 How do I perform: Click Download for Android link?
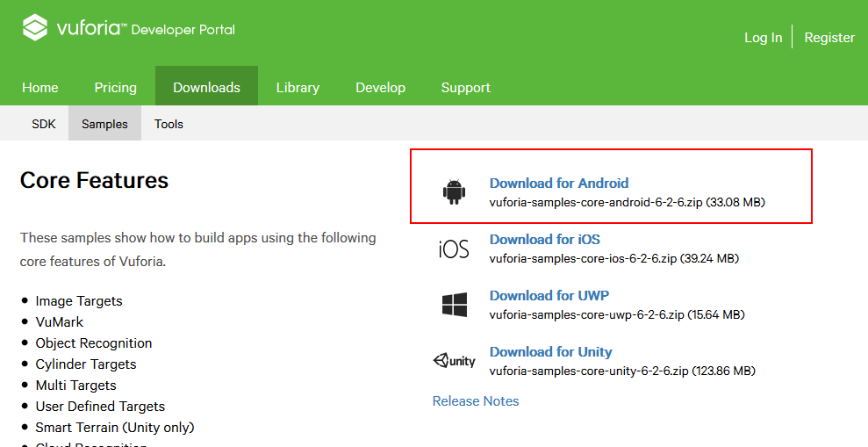[x=559, y=184]
